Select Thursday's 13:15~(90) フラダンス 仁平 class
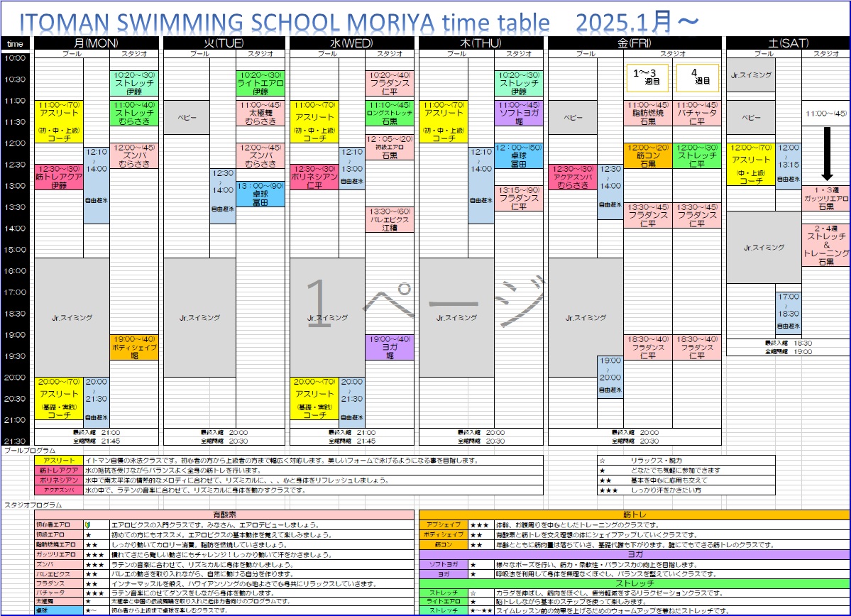Viewport: 851px width, 616px height. 519,198
